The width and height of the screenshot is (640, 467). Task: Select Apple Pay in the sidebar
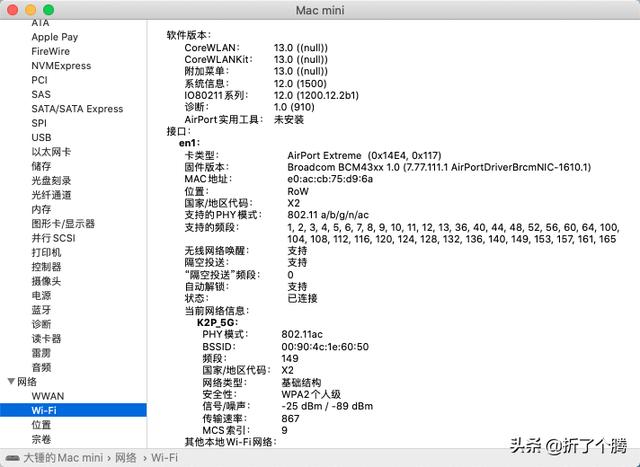click(x=55, y=37)
